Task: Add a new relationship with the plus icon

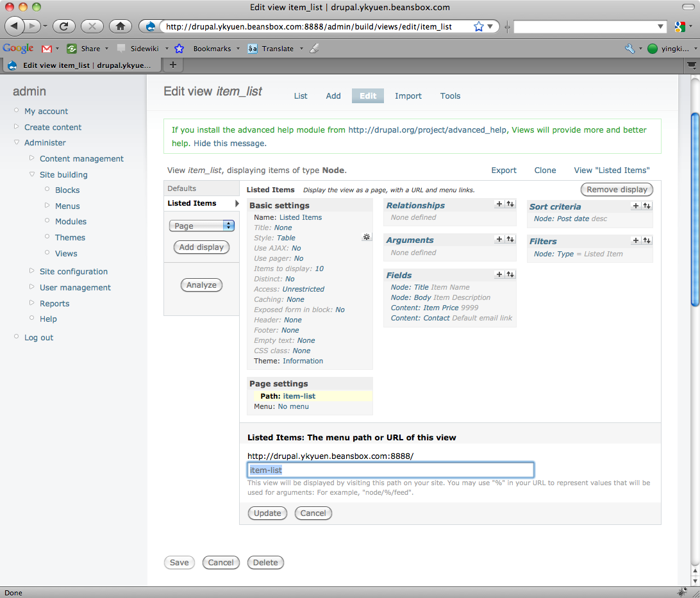Action: click(499, 204)
